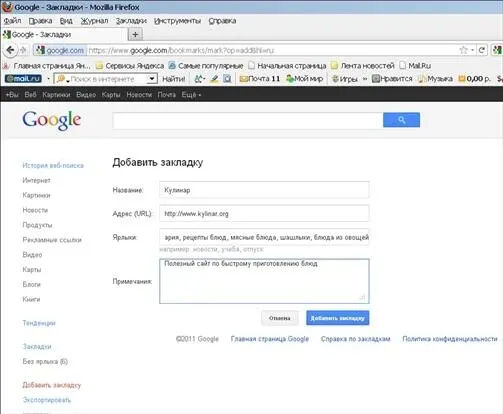The image size is (503, 414).
Task: Open Почта 11 in Mail.ru toolbar
Action: tap(260, 79)
